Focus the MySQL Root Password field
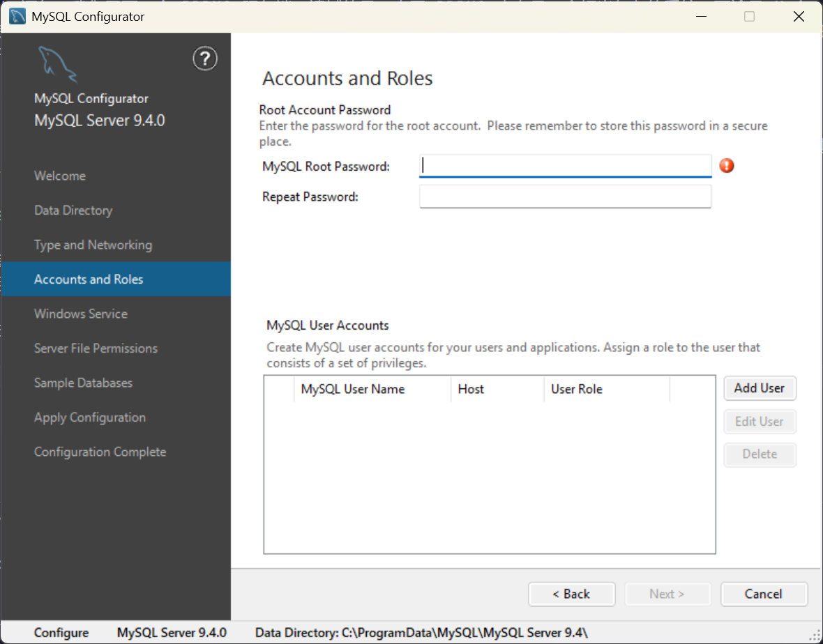Screen dimensions: 823x644 565,166
